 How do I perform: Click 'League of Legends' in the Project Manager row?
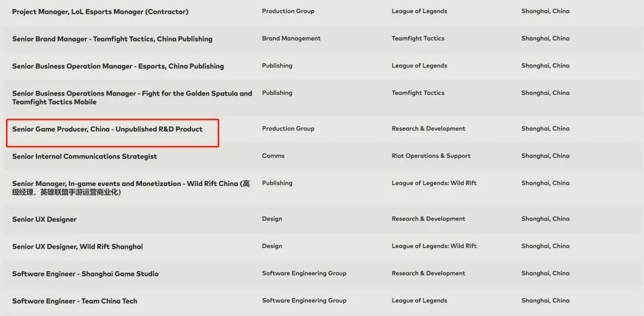[419, 11]
